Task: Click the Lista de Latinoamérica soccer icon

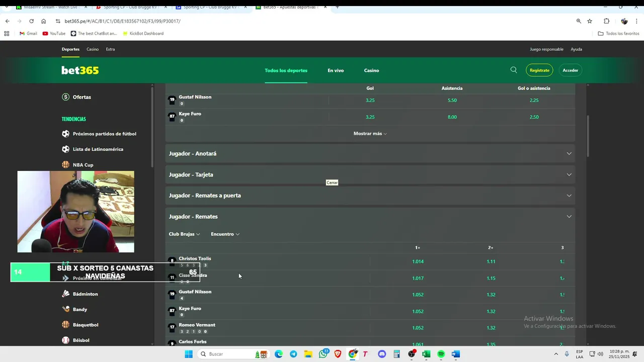Action: (x=65, y=149)
